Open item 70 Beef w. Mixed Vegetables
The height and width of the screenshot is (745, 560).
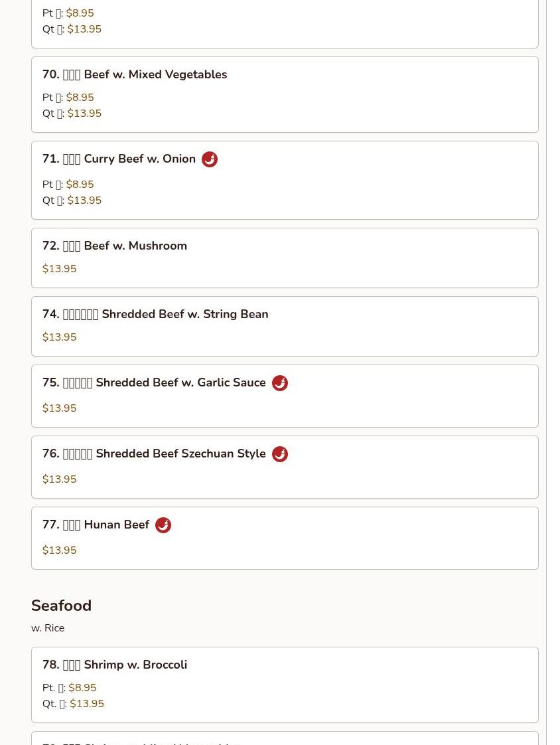(135, 74)
